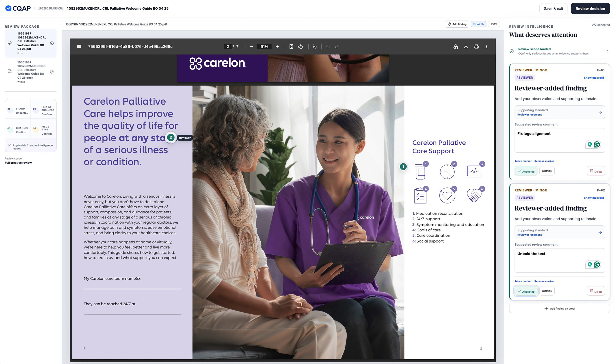Dismiss finding F-02

[547, 291]
